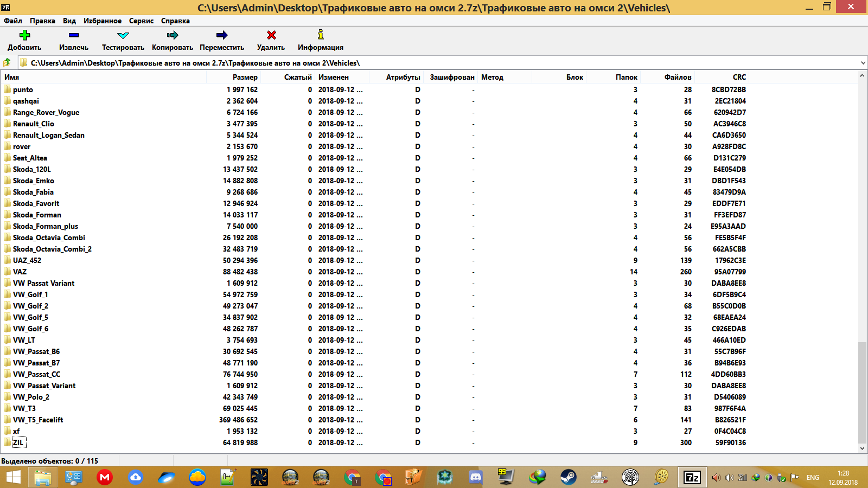The height and width of the screenshot is (488, 868).
Task: Click the punto folder icon
Action: tap(7, 89)
